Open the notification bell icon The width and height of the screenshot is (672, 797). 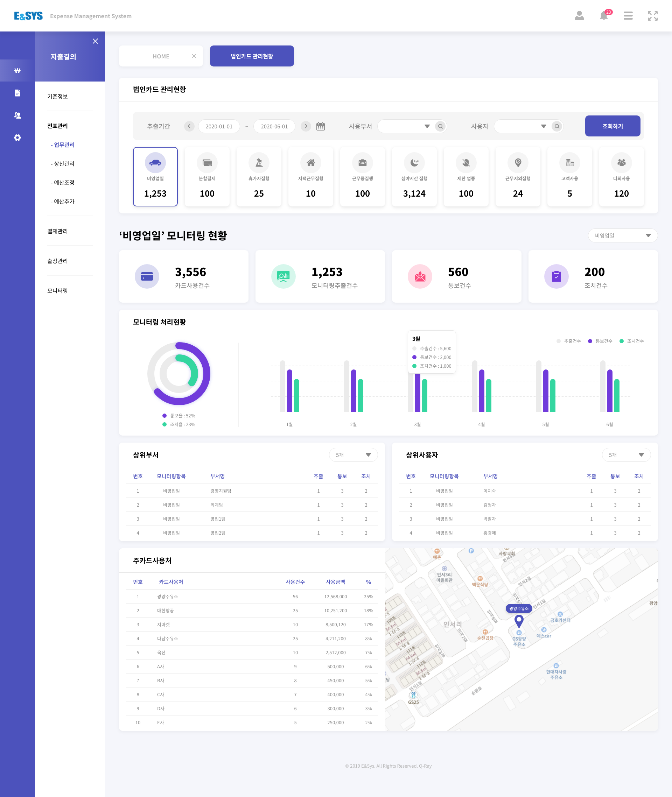coord(603,16)
